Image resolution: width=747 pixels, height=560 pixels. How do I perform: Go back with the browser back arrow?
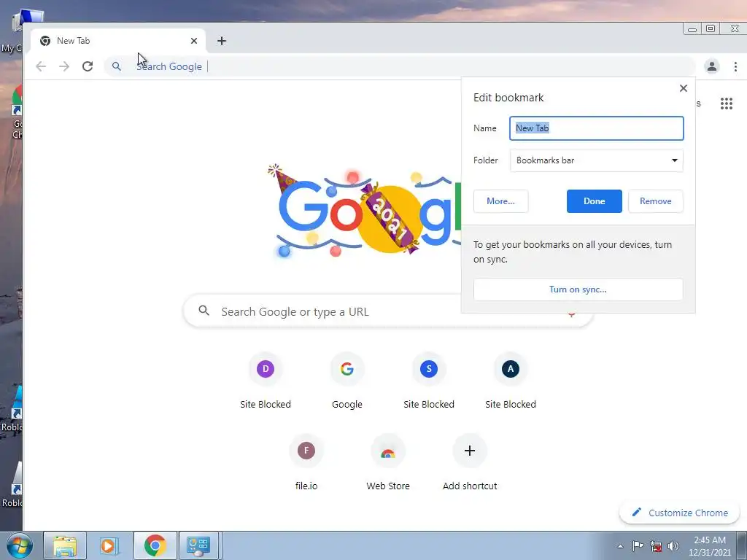tap(41, 66)
